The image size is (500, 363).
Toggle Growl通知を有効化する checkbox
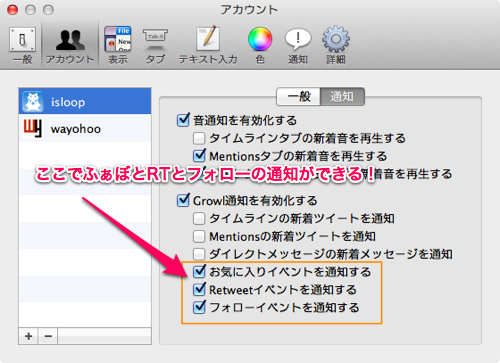pos(183,200)
